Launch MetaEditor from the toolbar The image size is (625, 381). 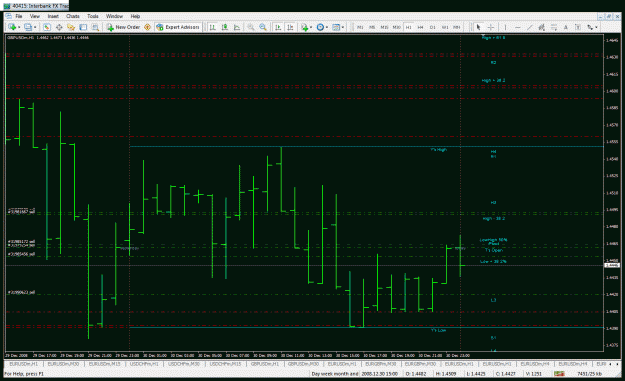[147, 27]
